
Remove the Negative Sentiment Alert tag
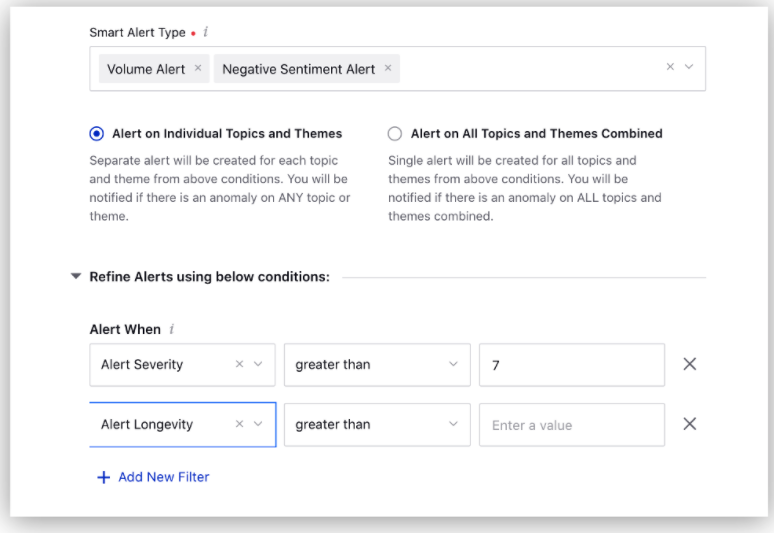pos(388,68)
